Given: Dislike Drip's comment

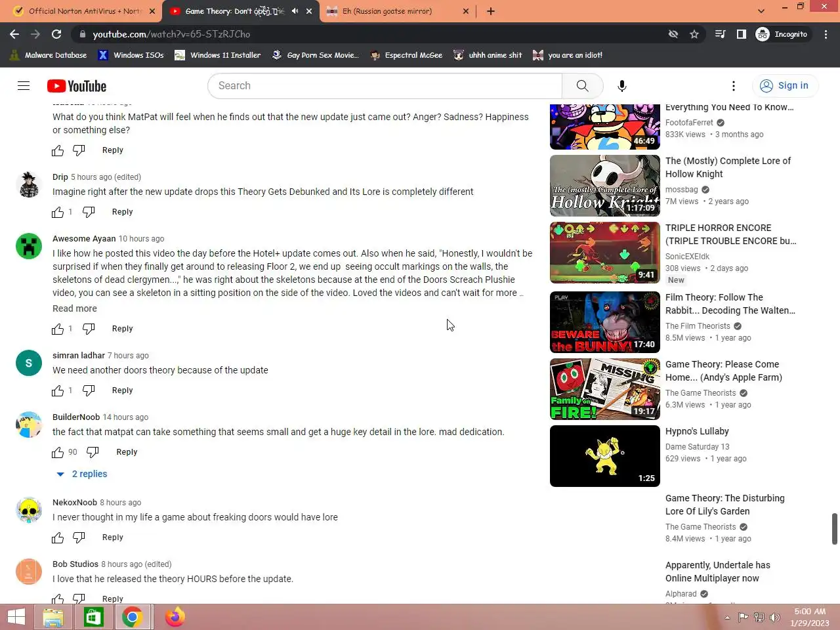Looking at the screenshot, I should 89,212.
